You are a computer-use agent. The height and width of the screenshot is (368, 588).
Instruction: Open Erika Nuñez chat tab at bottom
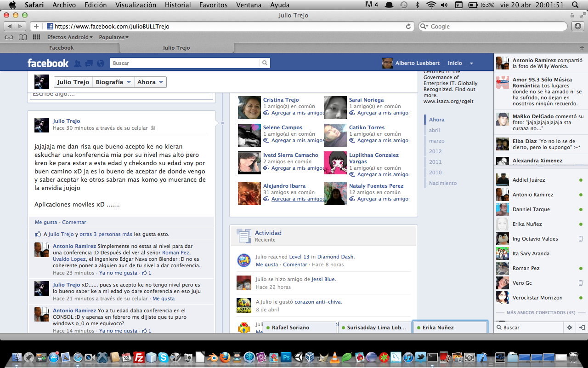[450, 328]
